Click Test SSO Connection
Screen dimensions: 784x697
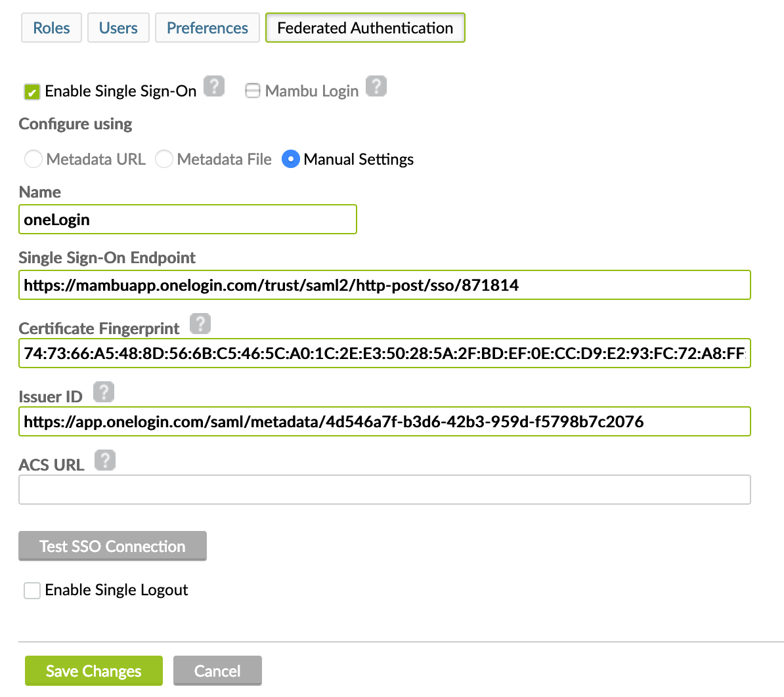click(112, 545)
